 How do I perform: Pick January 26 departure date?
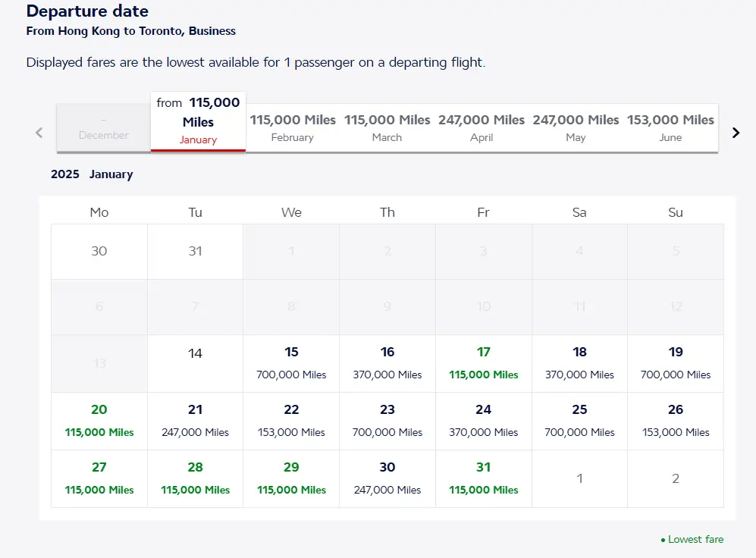point(676,421)
